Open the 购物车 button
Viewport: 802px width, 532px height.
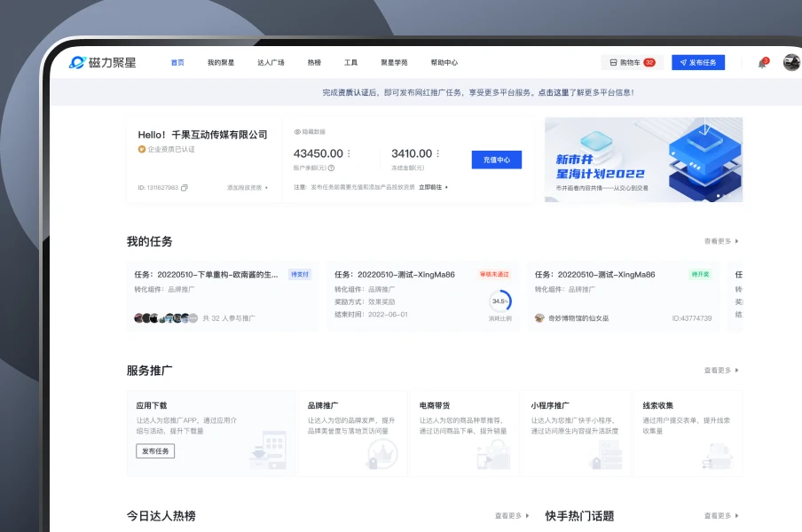point(633,62)
